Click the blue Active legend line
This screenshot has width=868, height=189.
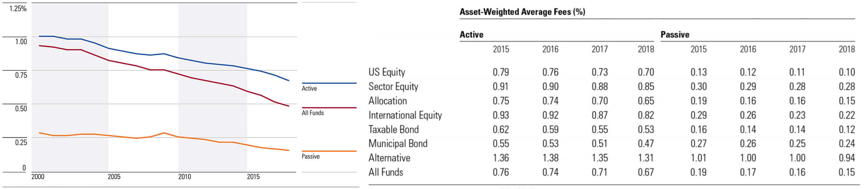329,83
